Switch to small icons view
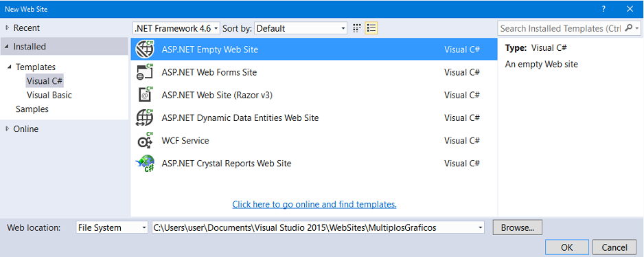The image size is (644, 257). [x=357, y=28]
